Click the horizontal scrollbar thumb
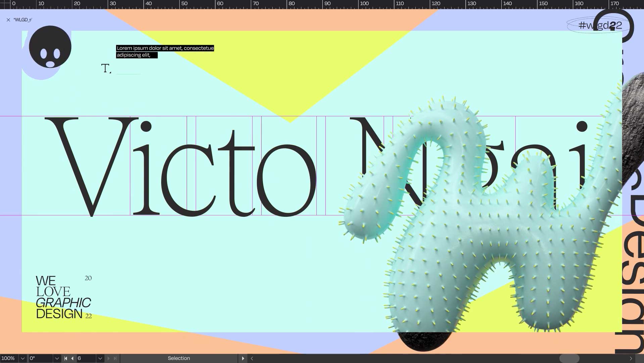Screen dimensions: 644x363 tap(569, 358)
